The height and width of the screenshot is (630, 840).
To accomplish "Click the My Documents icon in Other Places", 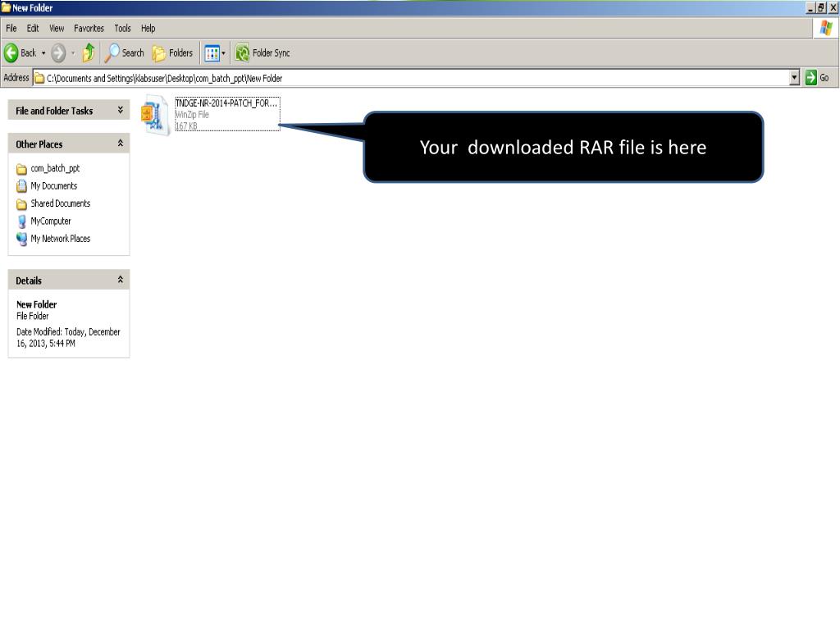I will 21,186.
